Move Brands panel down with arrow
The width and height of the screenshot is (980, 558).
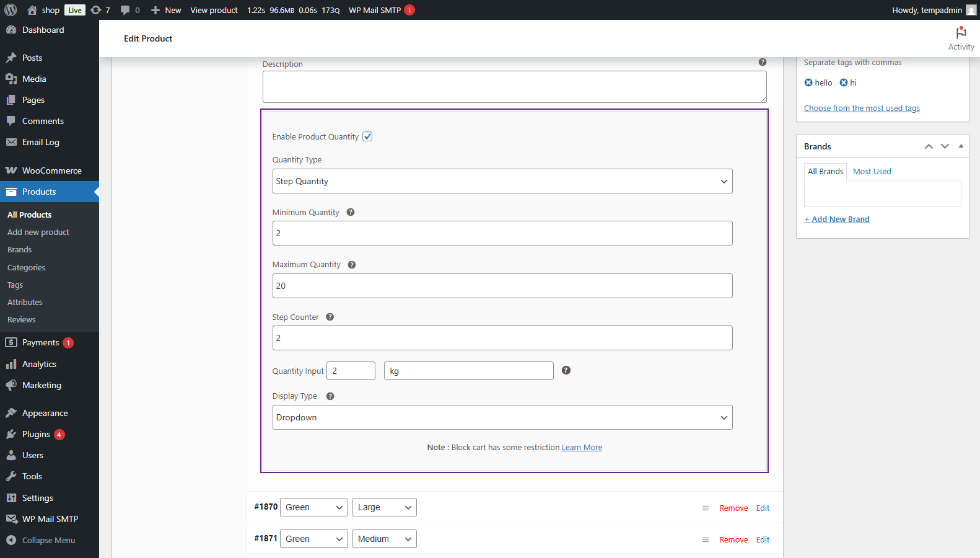coord(945,146)
